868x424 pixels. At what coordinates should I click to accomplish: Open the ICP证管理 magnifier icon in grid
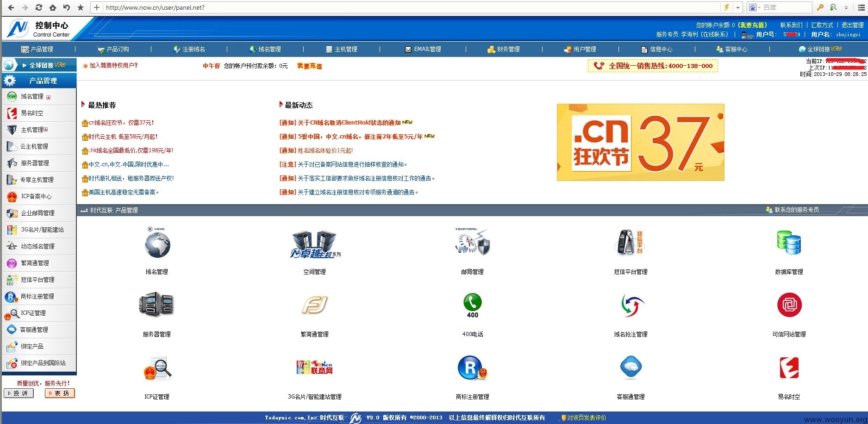(x=157, y=369)
